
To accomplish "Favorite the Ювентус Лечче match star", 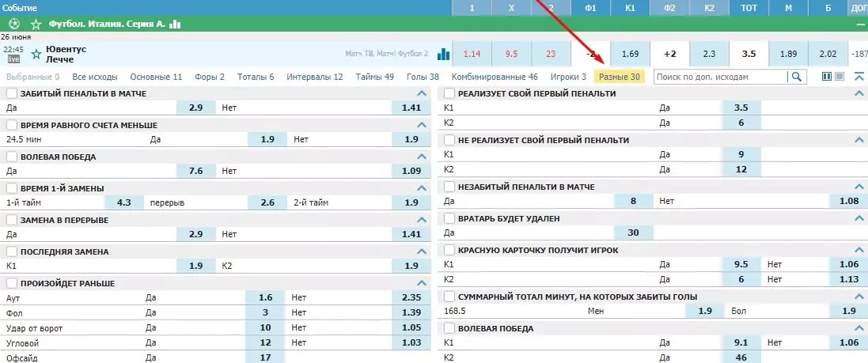I will 36,55.
